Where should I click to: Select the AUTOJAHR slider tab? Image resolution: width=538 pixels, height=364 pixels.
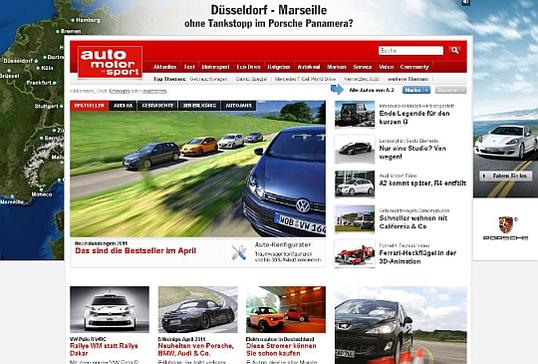[238, 106]
